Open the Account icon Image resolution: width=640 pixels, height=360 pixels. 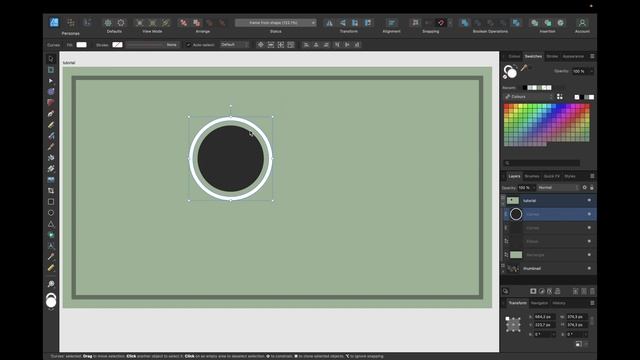(582, 23)
